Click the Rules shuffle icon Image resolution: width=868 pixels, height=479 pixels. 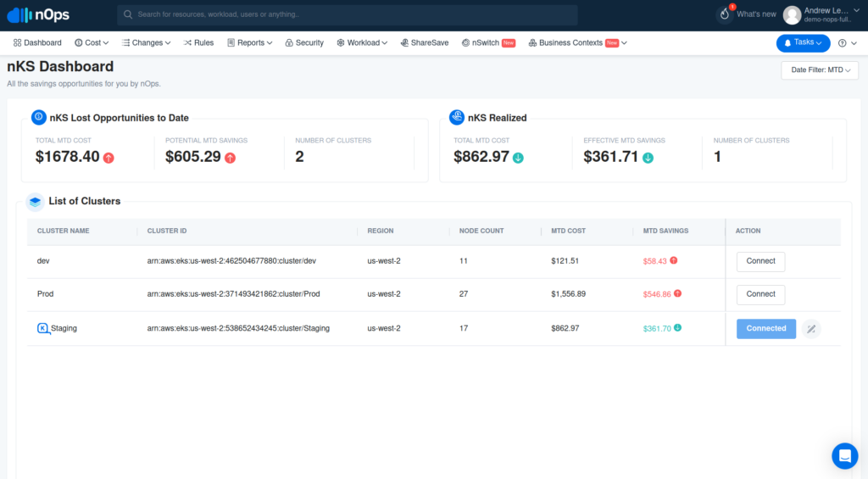187,42
